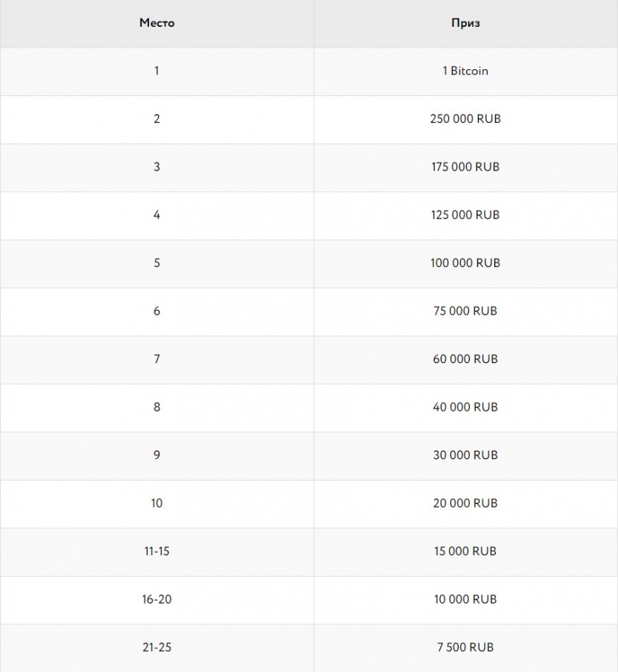This screenshot has height=672, width=618.
Task: Click the 10 000 RUB entry
Action: (x=465, y=599)
